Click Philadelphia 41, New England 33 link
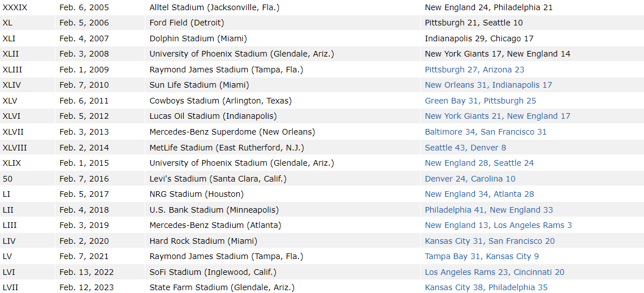 (489, 210)
